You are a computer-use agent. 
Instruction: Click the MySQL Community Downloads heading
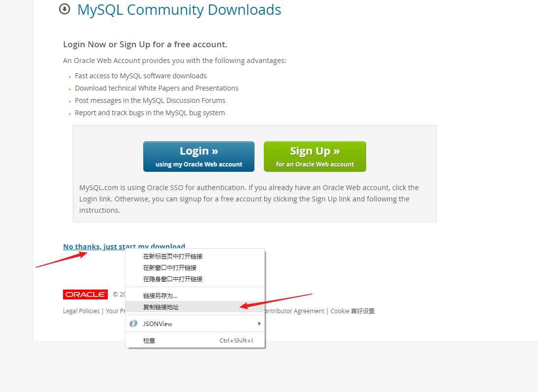(179, 10)
